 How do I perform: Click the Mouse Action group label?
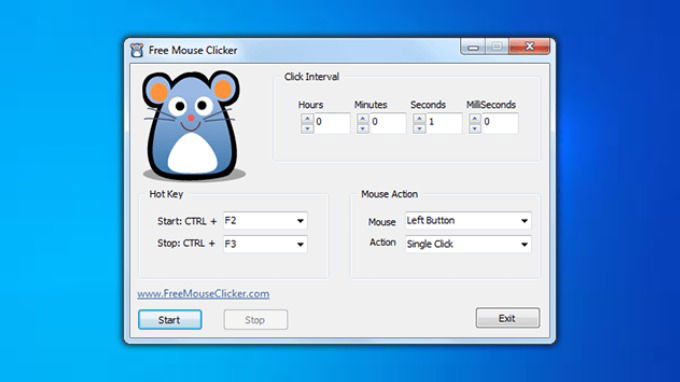389,194
